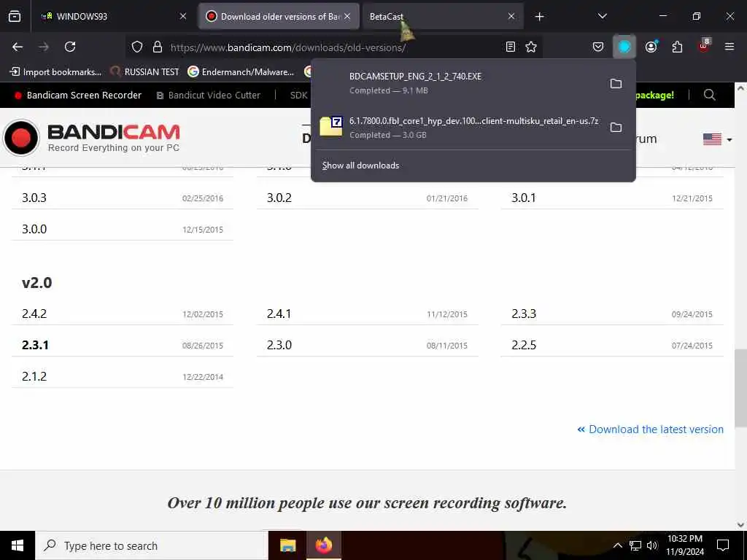The image size is (747, 560).
Task: Save page to Pocket icon
Action: 598,47
